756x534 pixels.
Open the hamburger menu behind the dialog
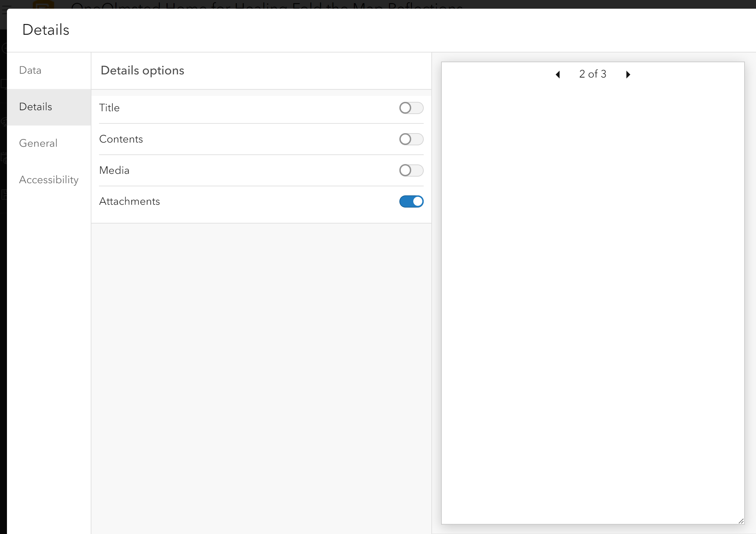pyautogui.click(x=6, y=10)
